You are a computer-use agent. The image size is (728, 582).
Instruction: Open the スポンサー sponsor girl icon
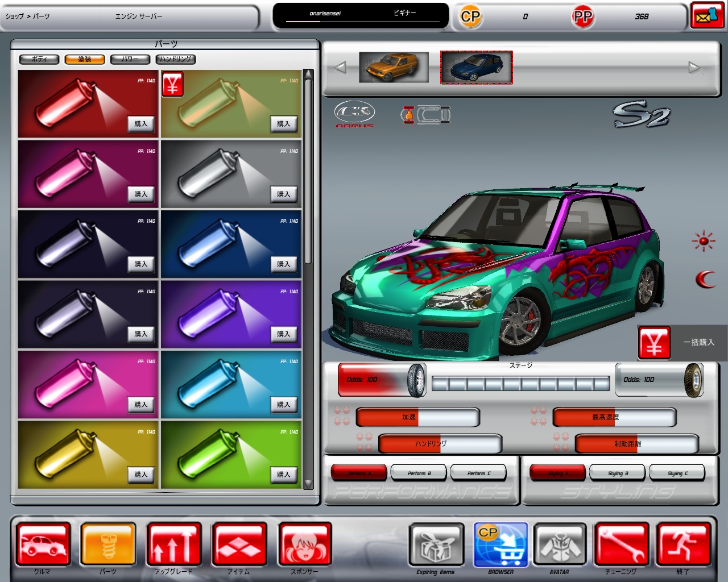point(305,544)
